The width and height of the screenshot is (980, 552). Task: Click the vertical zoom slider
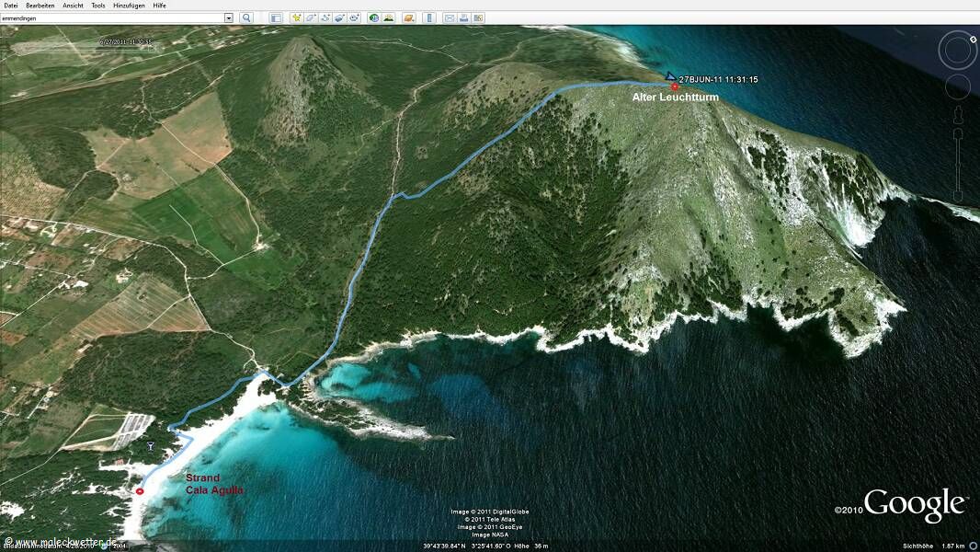[x=957, y=161]
